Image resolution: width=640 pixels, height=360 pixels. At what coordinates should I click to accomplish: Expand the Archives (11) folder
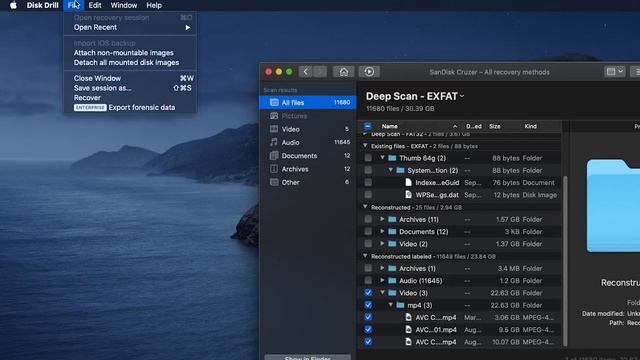382,219
